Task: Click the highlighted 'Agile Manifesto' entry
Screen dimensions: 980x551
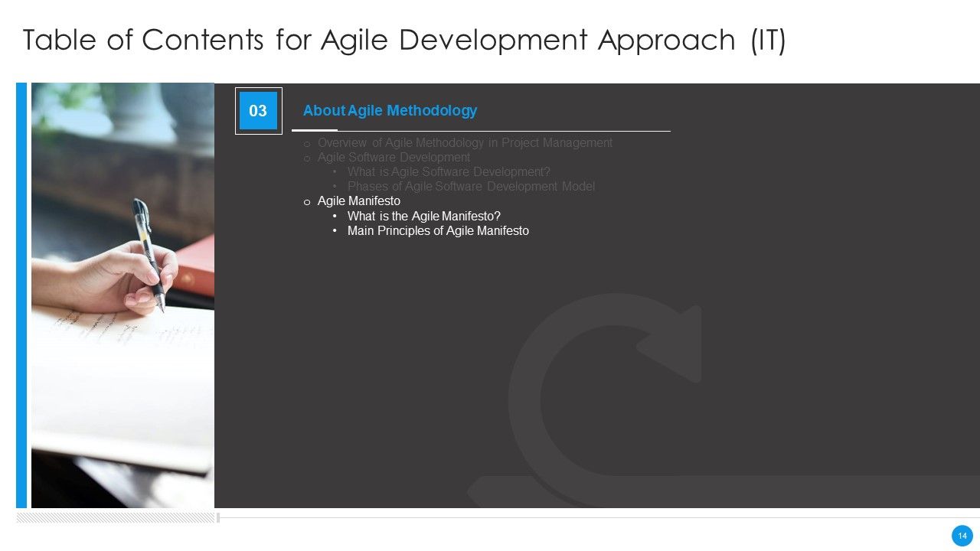Action: point(358,201)
